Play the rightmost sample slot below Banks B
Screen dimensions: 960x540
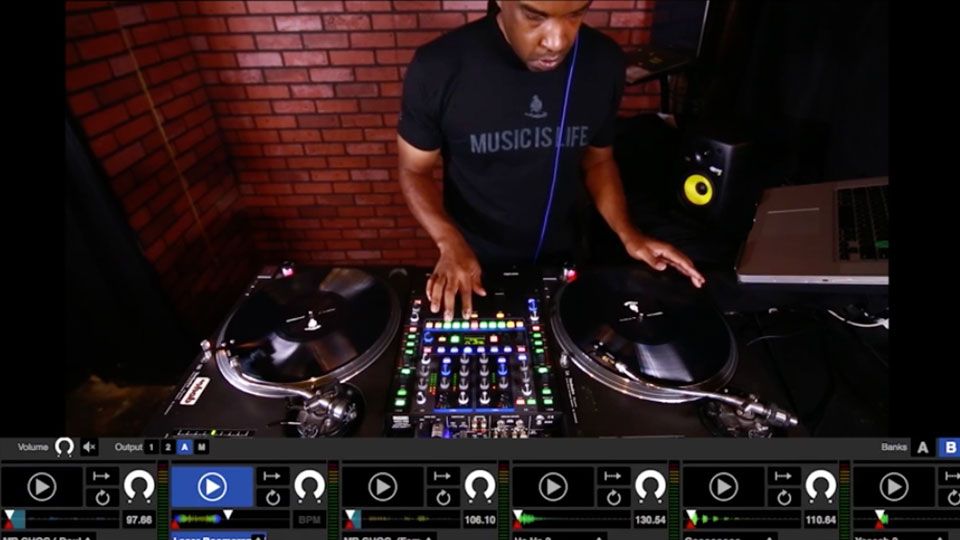point(894,487)
